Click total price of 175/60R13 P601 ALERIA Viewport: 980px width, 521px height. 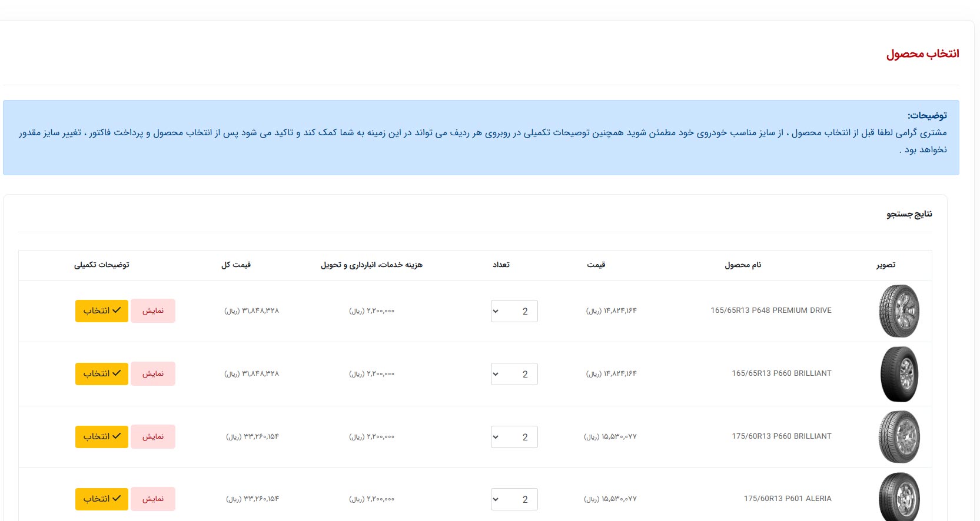(x=253, y=499)
